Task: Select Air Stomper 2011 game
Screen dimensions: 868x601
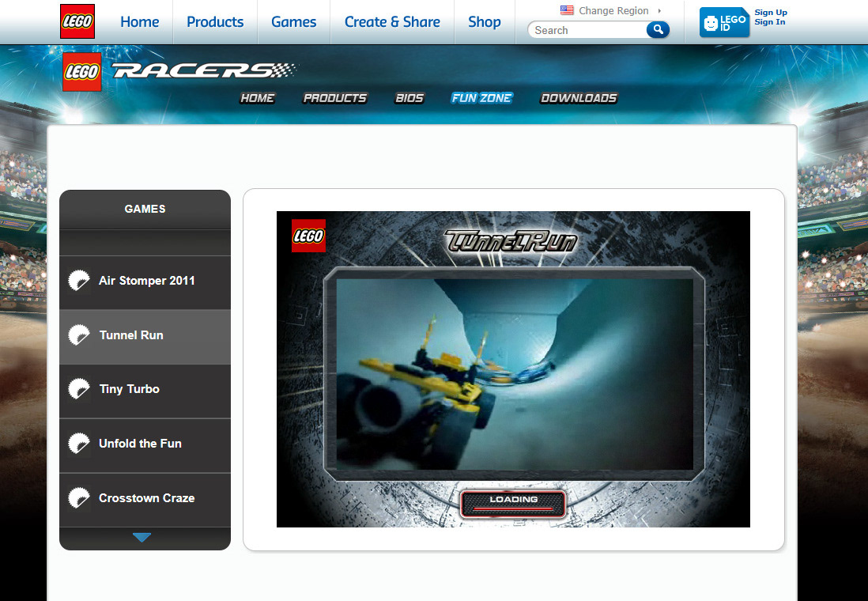Action: tap(145, 282)
